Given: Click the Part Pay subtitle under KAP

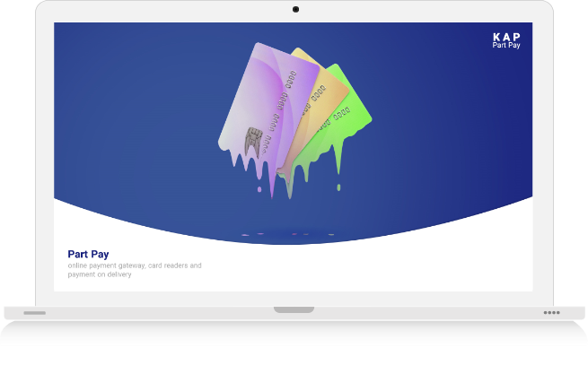Looking at the screenshot, I should tap(506, 46).
